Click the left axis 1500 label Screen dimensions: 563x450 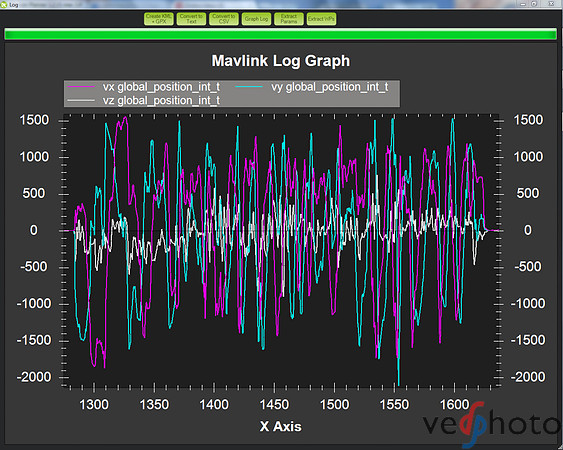click(34, 120)
